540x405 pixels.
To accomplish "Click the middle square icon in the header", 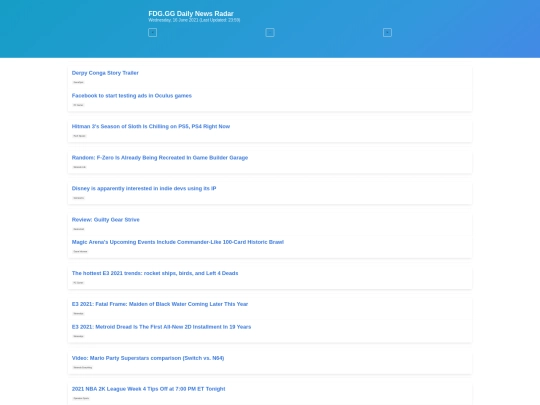I will point(270,33).
